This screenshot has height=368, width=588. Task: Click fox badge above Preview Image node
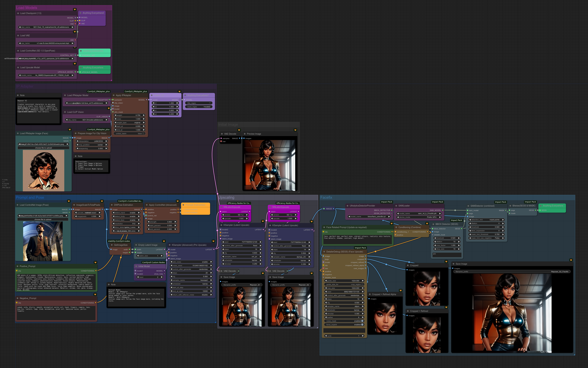click(295, 130)
